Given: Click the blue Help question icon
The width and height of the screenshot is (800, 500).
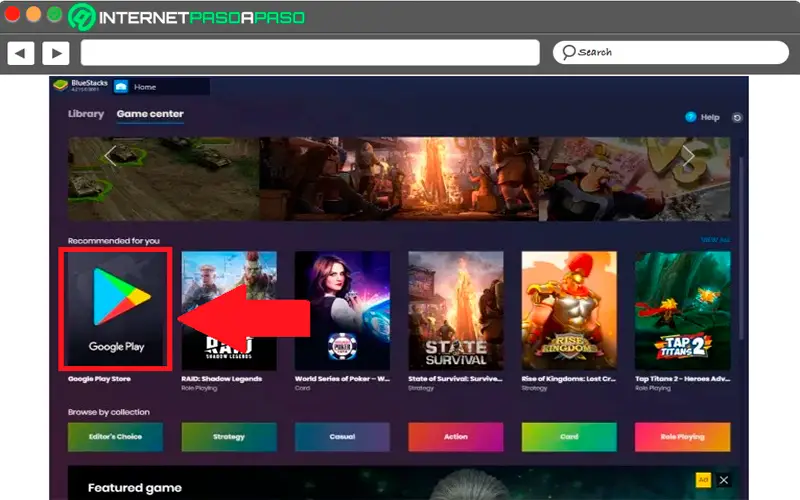Looking at the screenshot, I should [690, 117].
